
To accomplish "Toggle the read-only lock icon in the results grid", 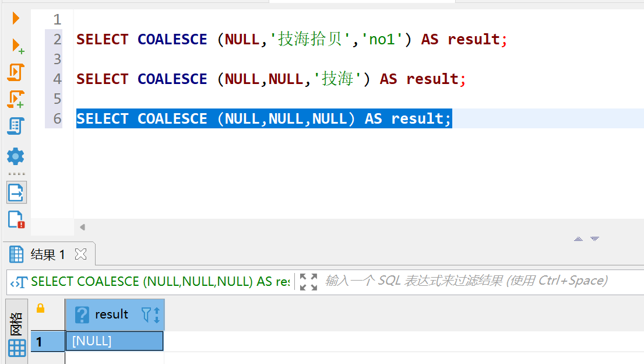I will pos(40,308).
